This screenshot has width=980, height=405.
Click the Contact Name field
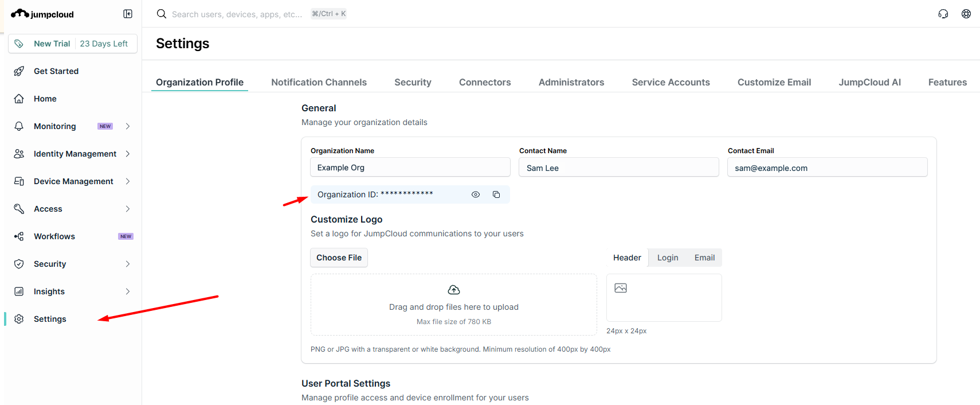(619, 168)
